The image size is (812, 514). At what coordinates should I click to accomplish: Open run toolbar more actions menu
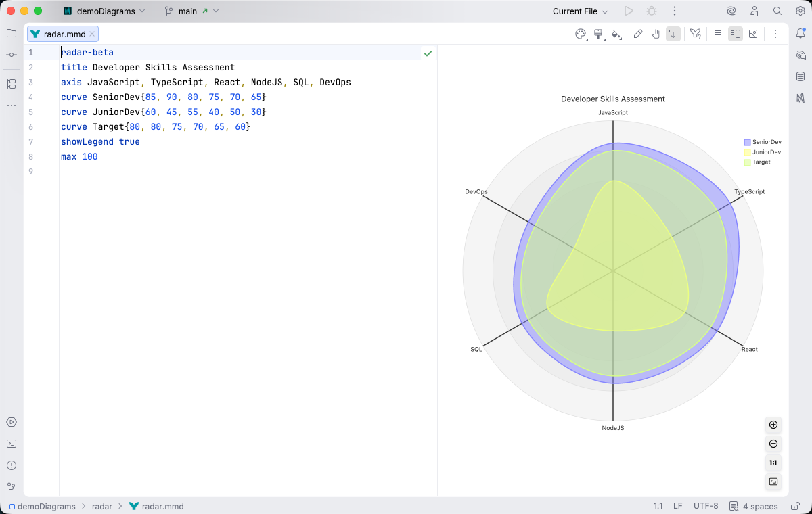click(x=674, y=11)
